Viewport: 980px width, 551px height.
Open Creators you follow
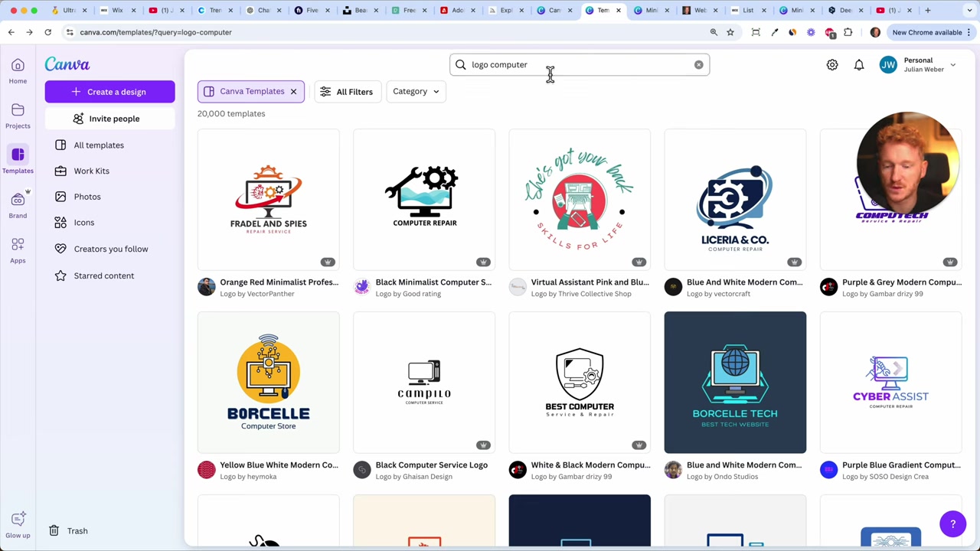pos(111,249)
